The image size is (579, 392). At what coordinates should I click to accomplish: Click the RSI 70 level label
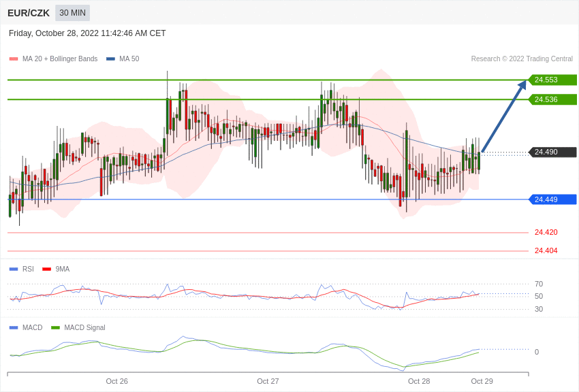pos(539,284)
